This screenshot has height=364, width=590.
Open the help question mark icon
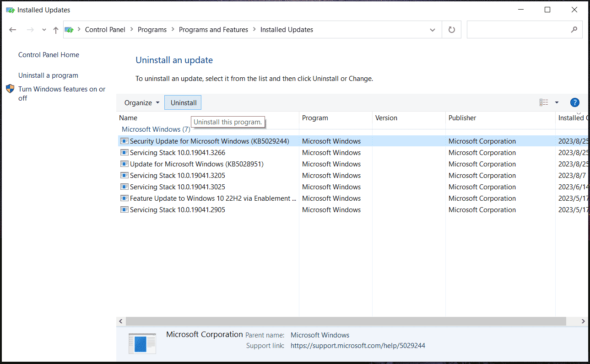coord(575,102)
